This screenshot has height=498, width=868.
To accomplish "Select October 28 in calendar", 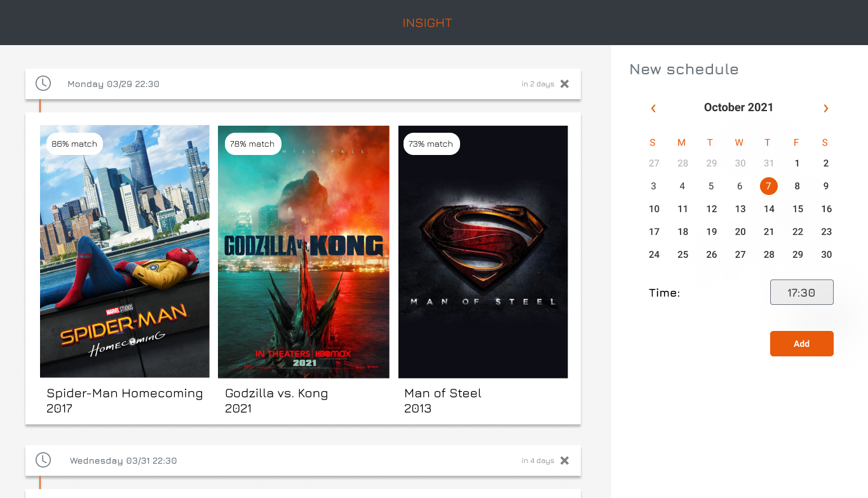I will coord(769,255).
